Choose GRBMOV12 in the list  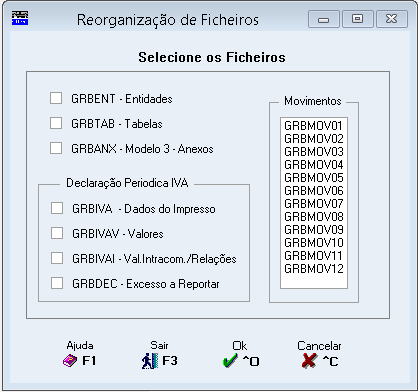314,269
